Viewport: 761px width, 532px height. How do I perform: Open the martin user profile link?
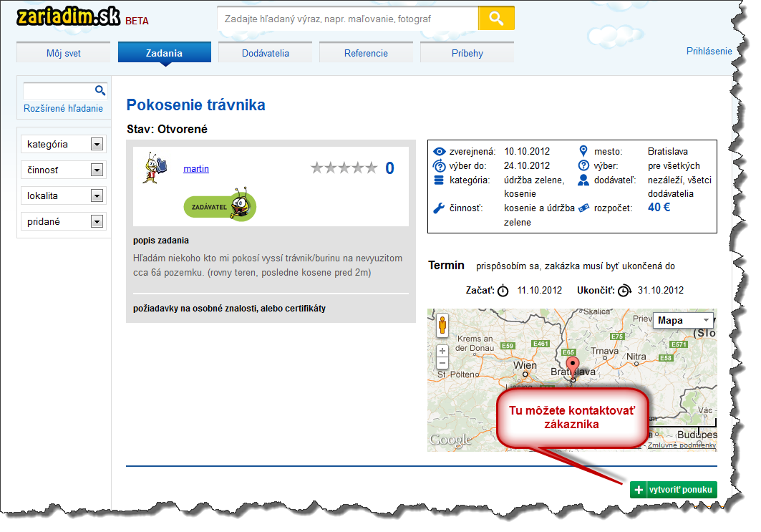pyautogui.click(x=196, y=168)
